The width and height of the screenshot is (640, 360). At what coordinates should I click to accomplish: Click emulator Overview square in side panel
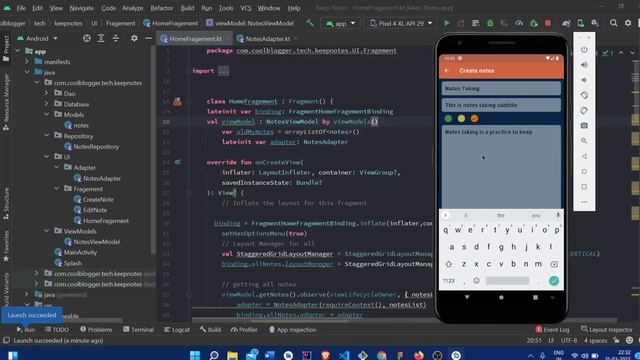(x=584, y=187)
